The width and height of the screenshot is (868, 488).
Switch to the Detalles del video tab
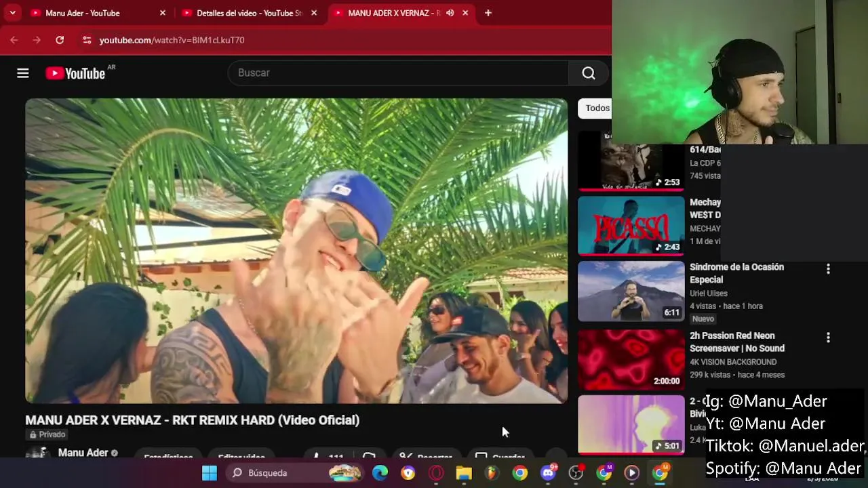point(250,13)
